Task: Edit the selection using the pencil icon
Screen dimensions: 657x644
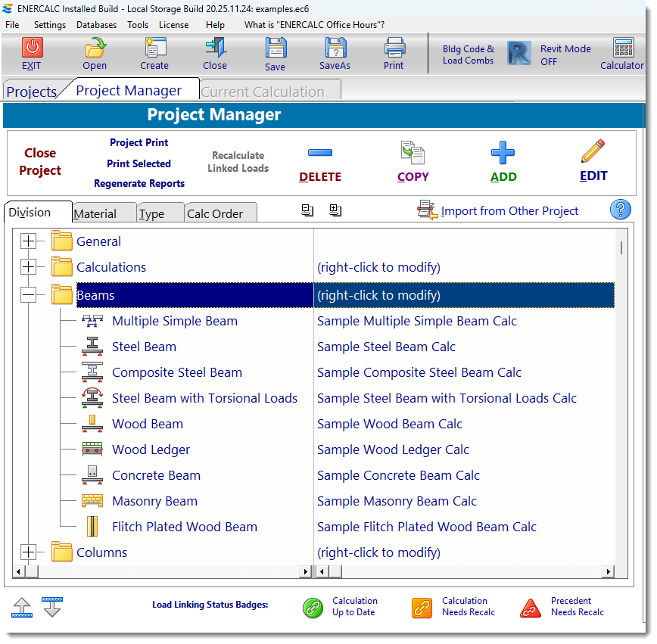Action: (593, 161)
